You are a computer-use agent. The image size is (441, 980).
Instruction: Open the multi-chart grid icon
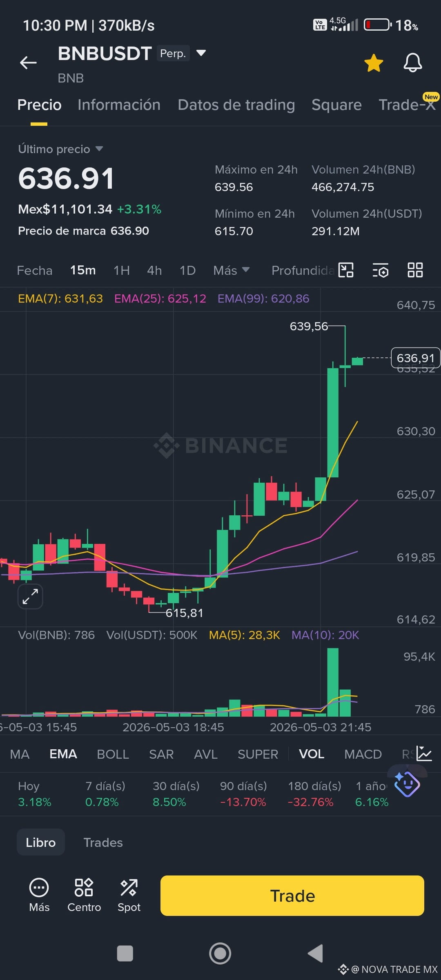[x=415, y=270]
